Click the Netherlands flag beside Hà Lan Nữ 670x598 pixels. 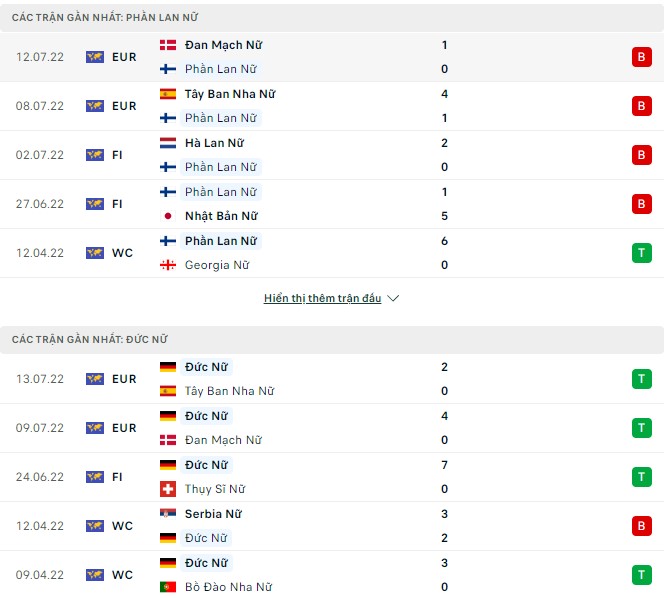click(168, 143)
